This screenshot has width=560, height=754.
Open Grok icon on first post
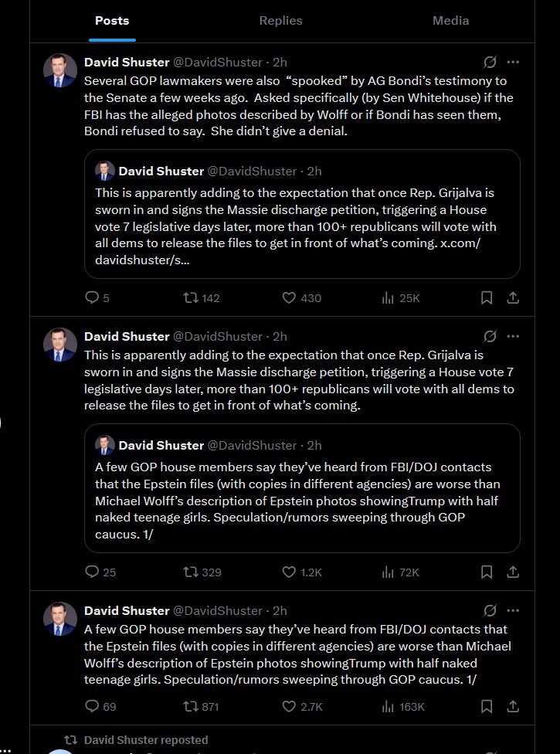click(x=490, y=62)
